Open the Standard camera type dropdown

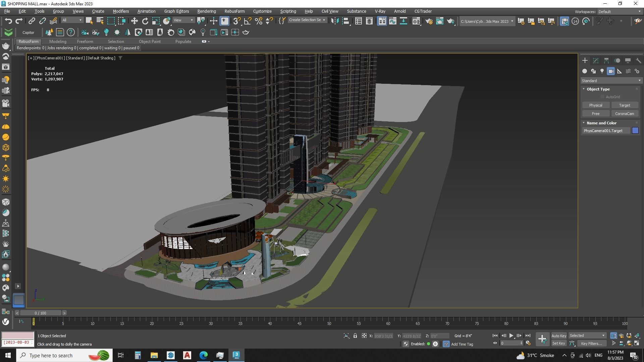click(x=611, y=81)
